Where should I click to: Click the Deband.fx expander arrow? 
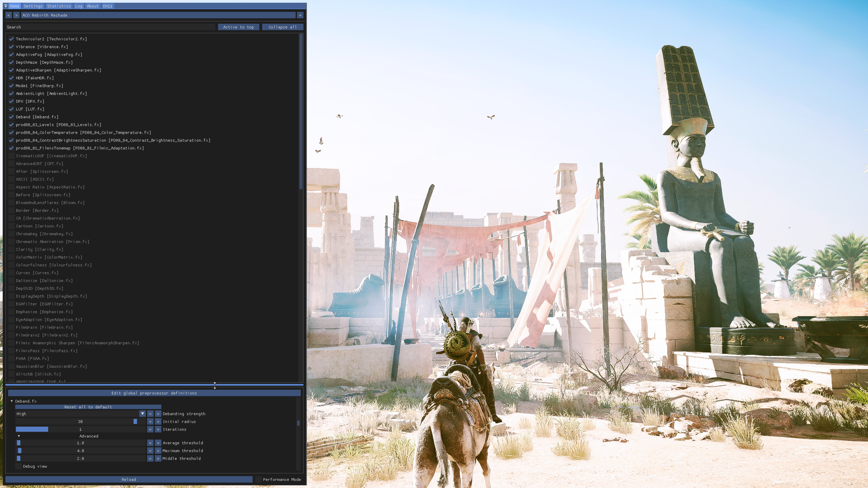point(10,400)
